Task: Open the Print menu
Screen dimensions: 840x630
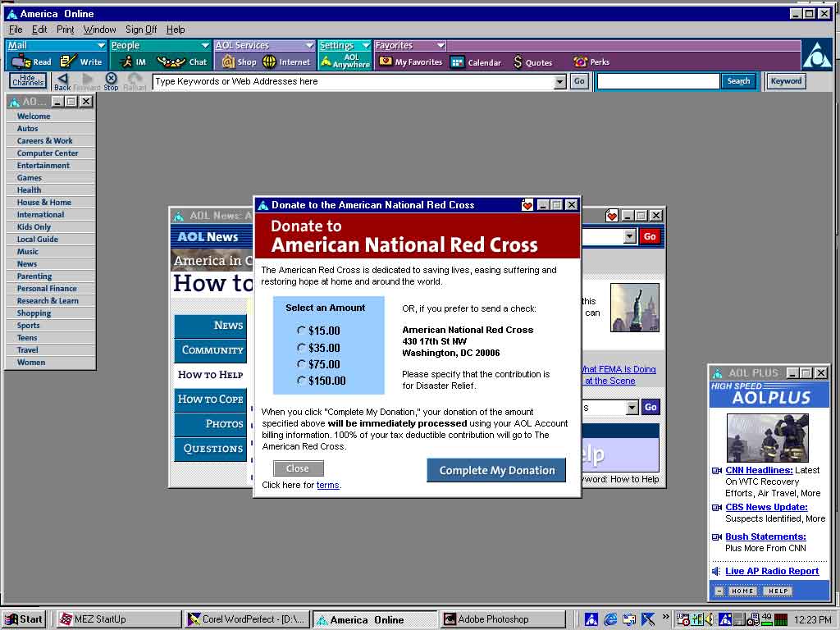Action: click(x=66, y=30)
